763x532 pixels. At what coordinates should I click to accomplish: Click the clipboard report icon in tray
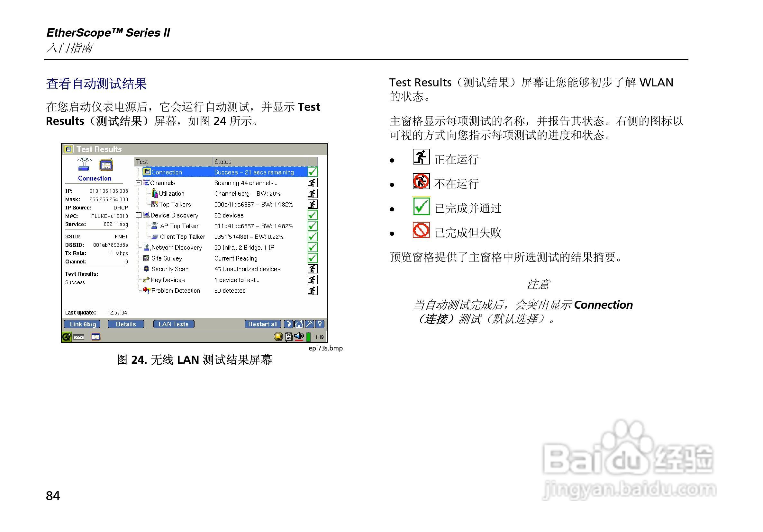click(289, 337)
